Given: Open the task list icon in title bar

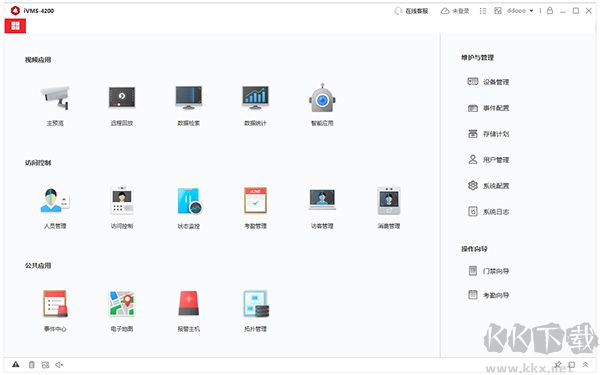Looking at the screenshot, I should click(x=483, y=11).
